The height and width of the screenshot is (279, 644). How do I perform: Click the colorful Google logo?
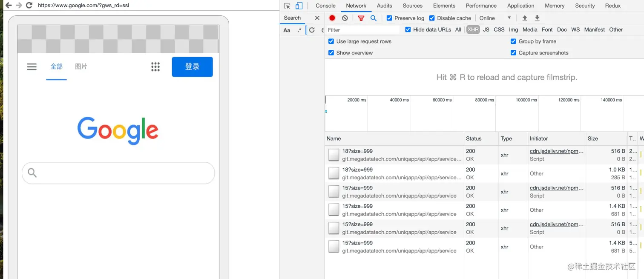coord(118,130)
